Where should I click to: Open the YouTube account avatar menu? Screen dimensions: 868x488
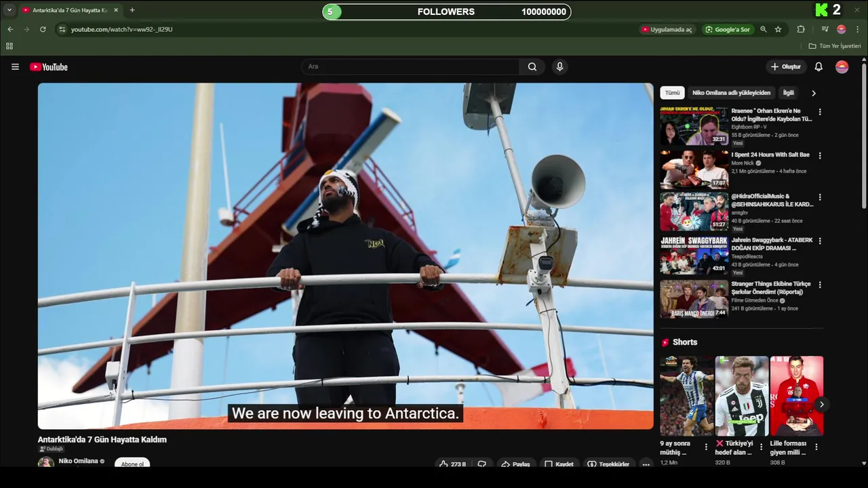point(842,66)
